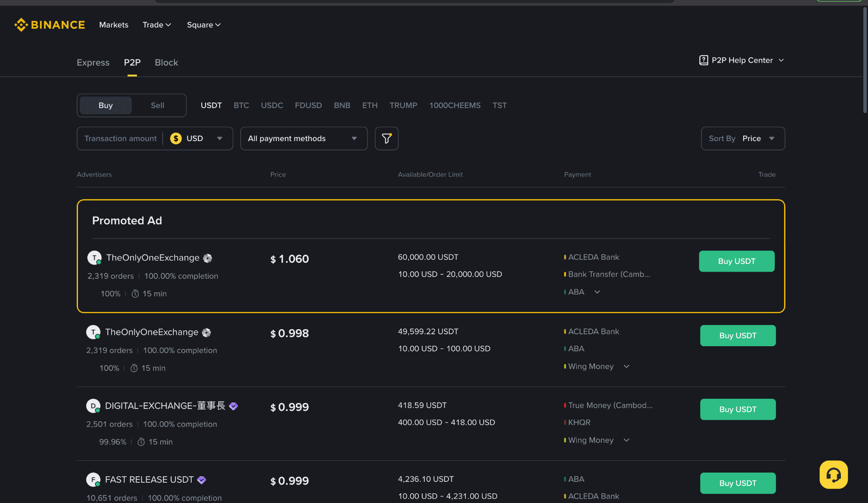Viewport: 868px width, 503px height.
Task: Select the ETH coin tab
Action: pyautogui.click(x=370, y=106)
